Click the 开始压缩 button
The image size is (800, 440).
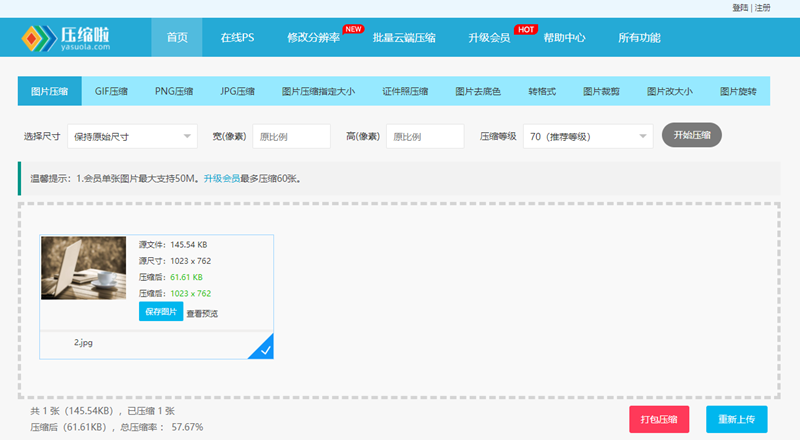point(692,135)
